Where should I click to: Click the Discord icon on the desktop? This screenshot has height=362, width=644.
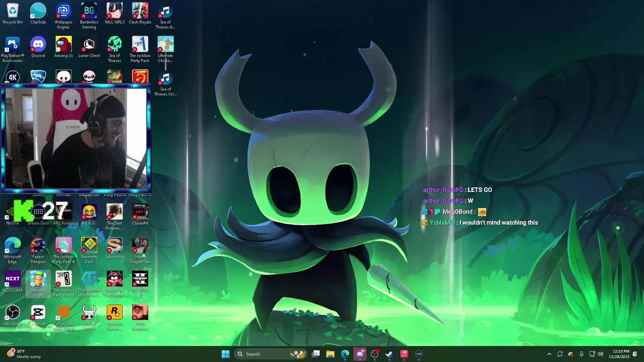click(38, 47)
